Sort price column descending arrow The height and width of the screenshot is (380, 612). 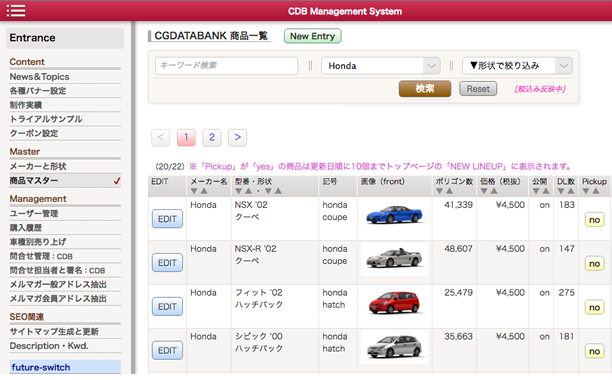tap(484, 191)
